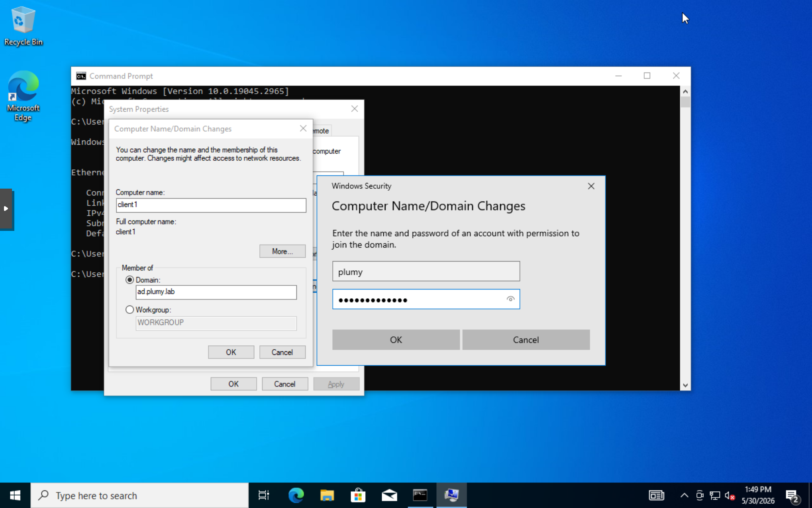
Task: Switch to System Properties taskbar icon
Action: [451, 495]
